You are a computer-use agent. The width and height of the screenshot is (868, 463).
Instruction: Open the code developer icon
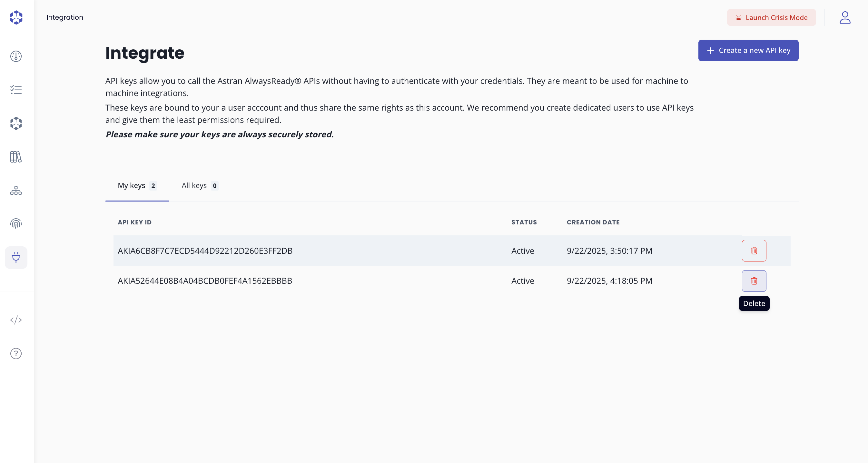(16, 320)
